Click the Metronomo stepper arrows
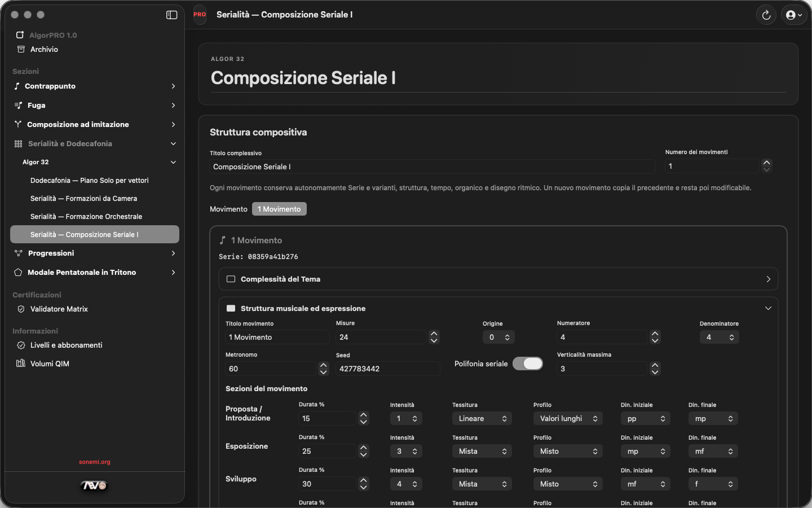The height and width of the screenshot is (508, 812). [x=323, y=369]
